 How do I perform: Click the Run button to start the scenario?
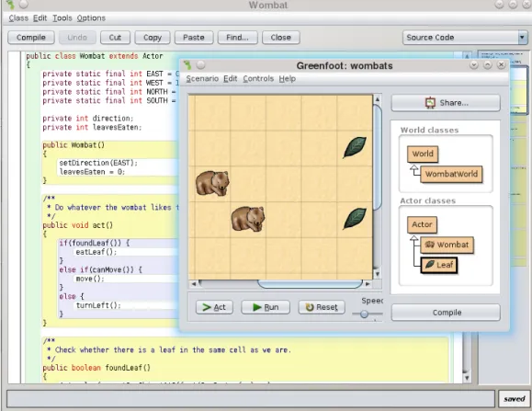[266, 307]
